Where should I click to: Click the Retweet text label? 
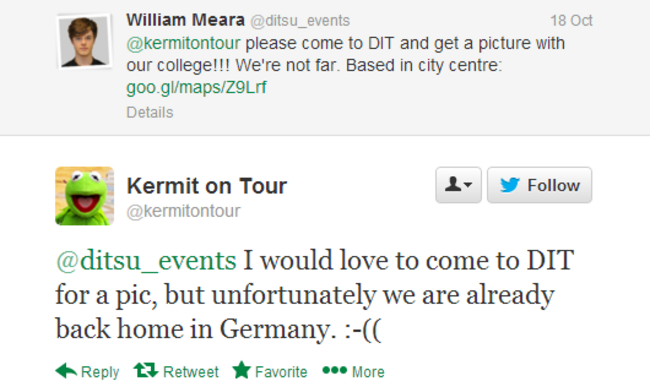pos(191,372)
